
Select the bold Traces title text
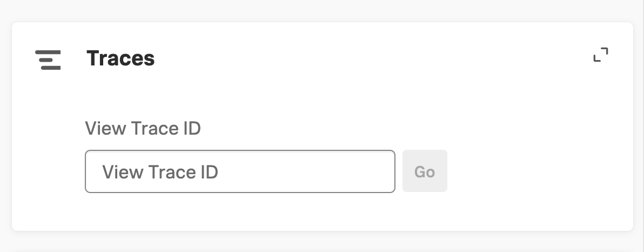tap(120, 58)
